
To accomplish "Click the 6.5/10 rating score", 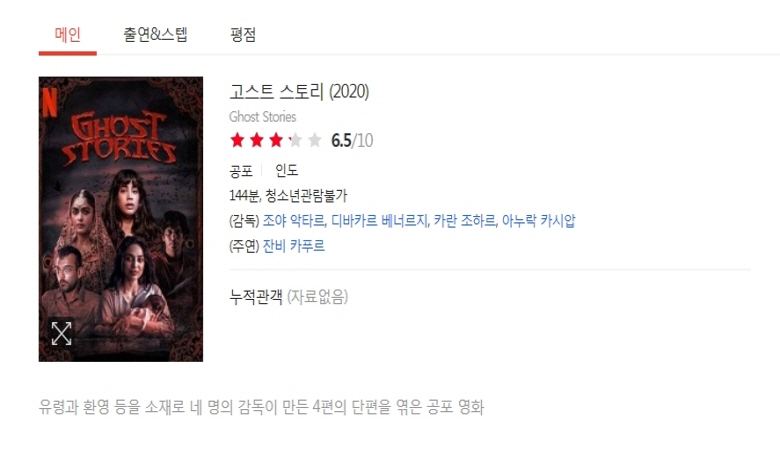I will pyautogui.click(x=352, y=140).
